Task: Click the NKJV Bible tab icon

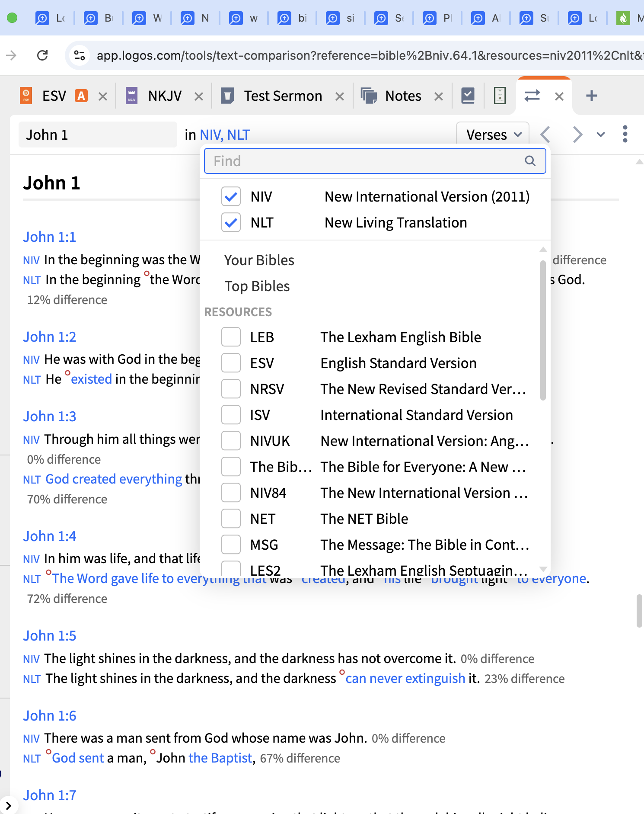Action: pos(132,96)
